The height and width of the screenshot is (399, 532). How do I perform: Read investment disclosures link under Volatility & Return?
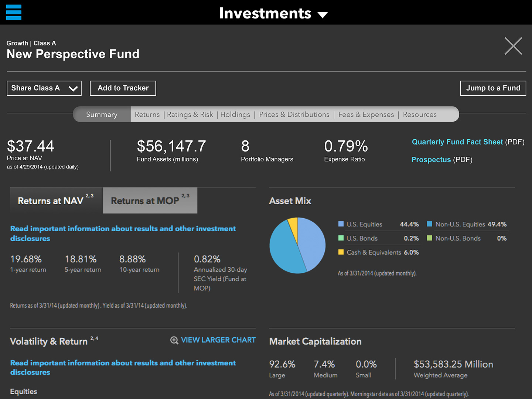point(123,368)
